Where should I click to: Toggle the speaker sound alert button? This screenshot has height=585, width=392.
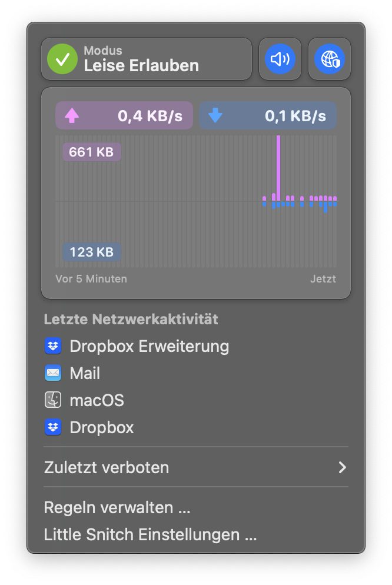280,59
